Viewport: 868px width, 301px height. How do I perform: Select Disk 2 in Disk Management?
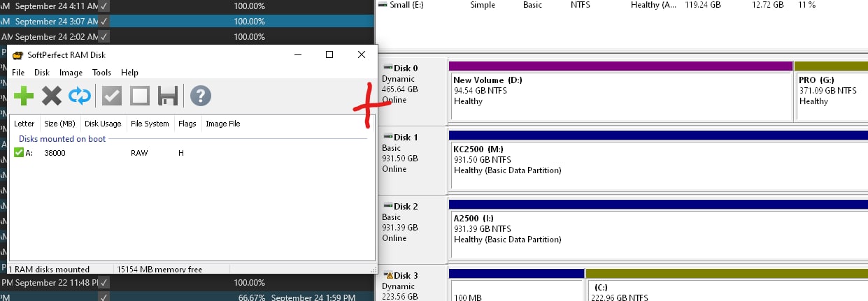coord(411,228)
